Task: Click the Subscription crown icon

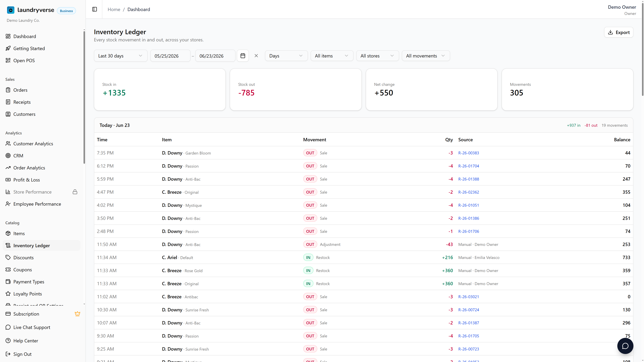Action: pyautogui.click(x=77, y=314)
